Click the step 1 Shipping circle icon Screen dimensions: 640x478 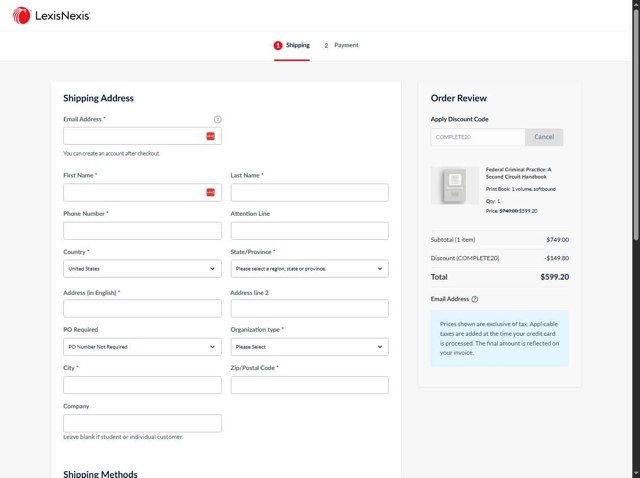[x=278, y=45]
